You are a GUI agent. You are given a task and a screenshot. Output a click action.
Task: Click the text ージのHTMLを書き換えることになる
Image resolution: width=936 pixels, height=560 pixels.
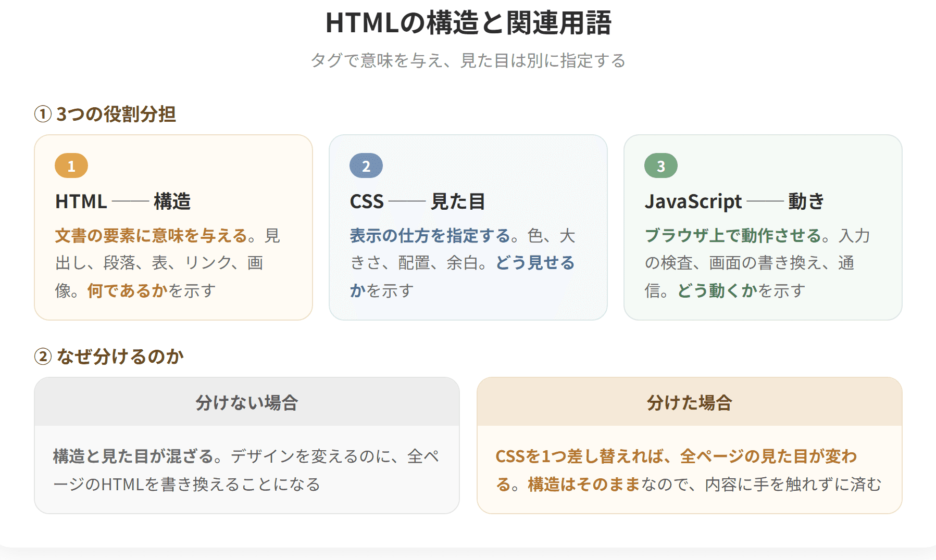[x=186, y=485]
